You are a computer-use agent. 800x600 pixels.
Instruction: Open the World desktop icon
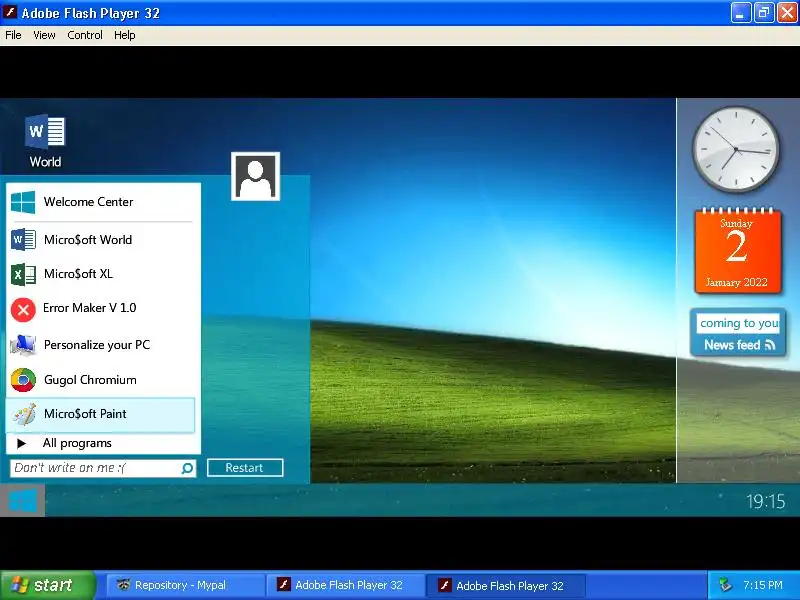pyautogui.click(x=45, y=141)
